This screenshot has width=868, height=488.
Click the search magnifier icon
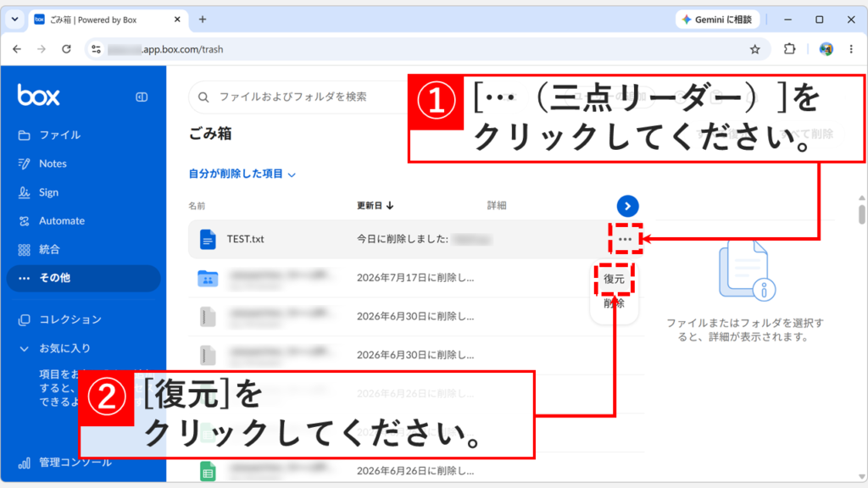pos(203,97)
